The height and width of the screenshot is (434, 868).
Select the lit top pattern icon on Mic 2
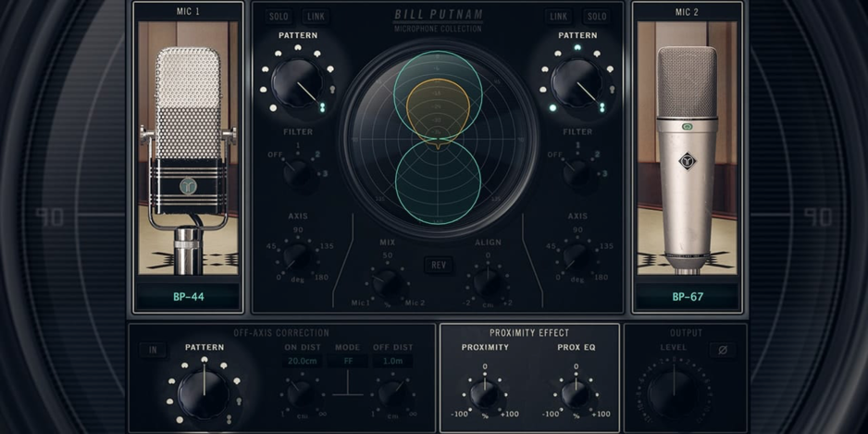point(577,48)
